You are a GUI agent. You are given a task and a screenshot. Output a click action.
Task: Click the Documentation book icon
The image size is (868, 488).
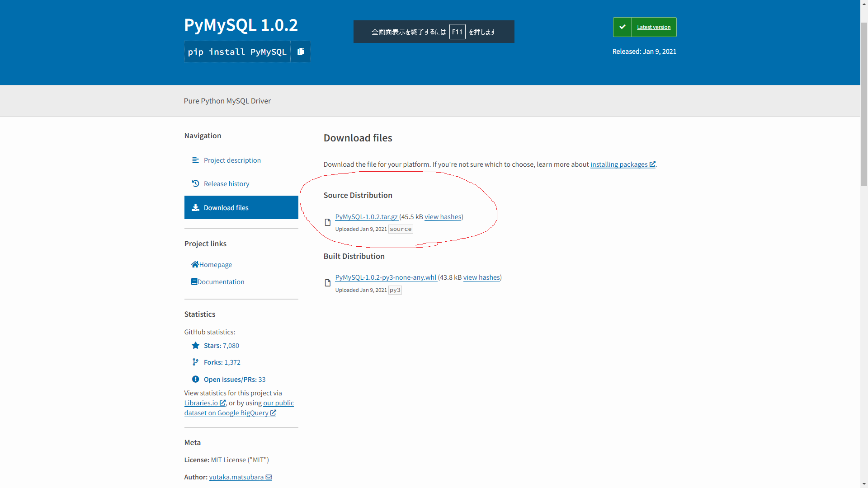(x=193, y=282)
